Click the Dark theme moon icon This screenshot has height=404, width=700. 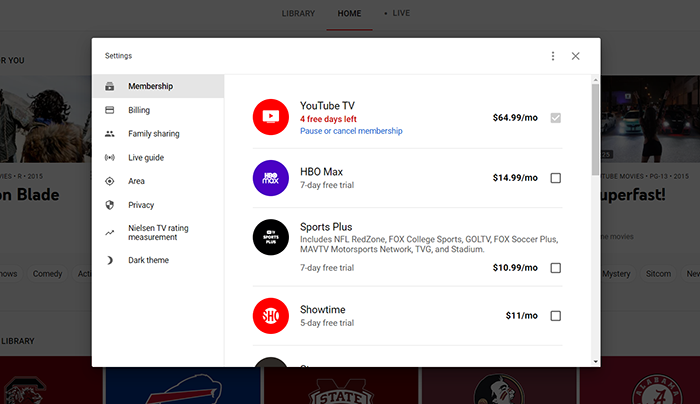(109, 260)
